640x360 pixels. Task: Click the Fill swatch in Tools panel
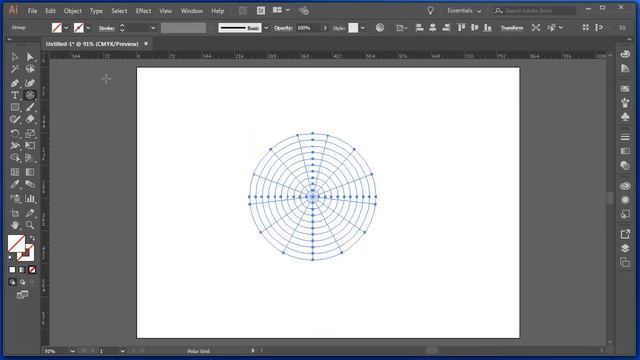coord(16,244)
